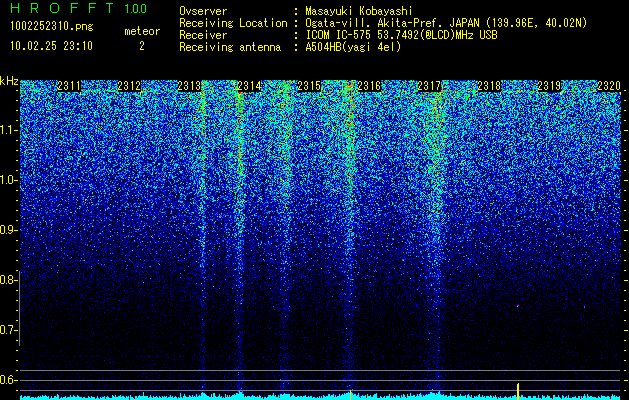Screen dimensions: 629x400
Task: Click the observer name Masayuki Kobayashi
Action: point(359,11)
